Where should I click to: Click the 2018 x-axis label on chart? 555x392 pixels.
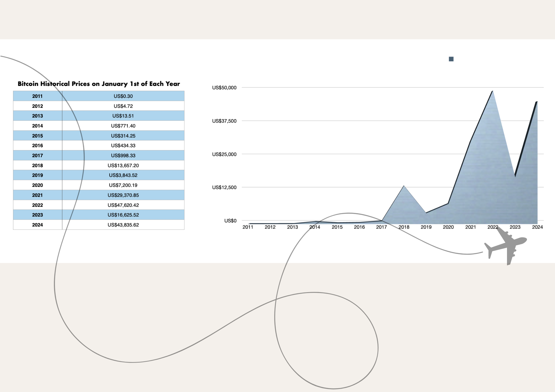(404, 227)
